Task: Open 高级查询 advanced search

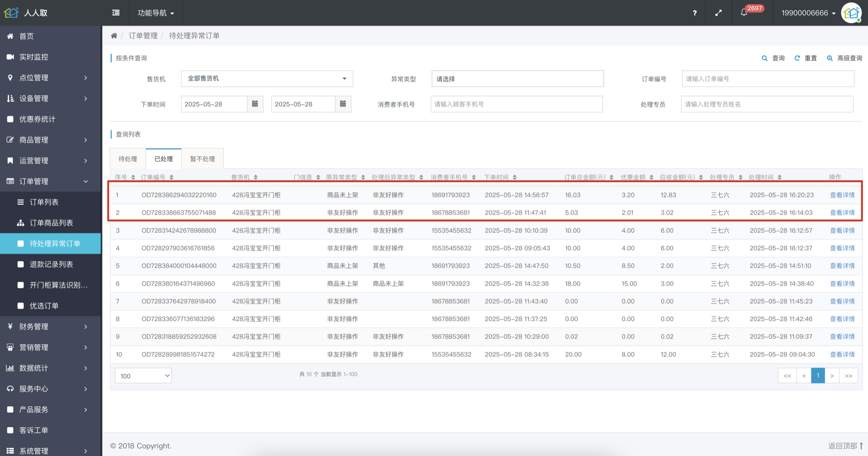Action: click(844, 58)
